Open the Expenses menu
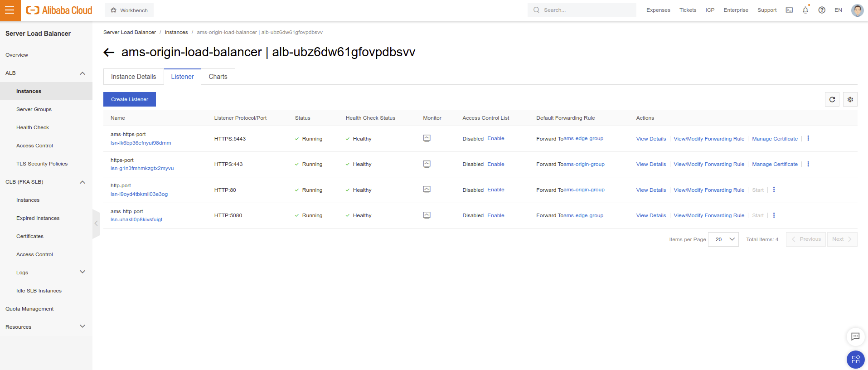 658,10
